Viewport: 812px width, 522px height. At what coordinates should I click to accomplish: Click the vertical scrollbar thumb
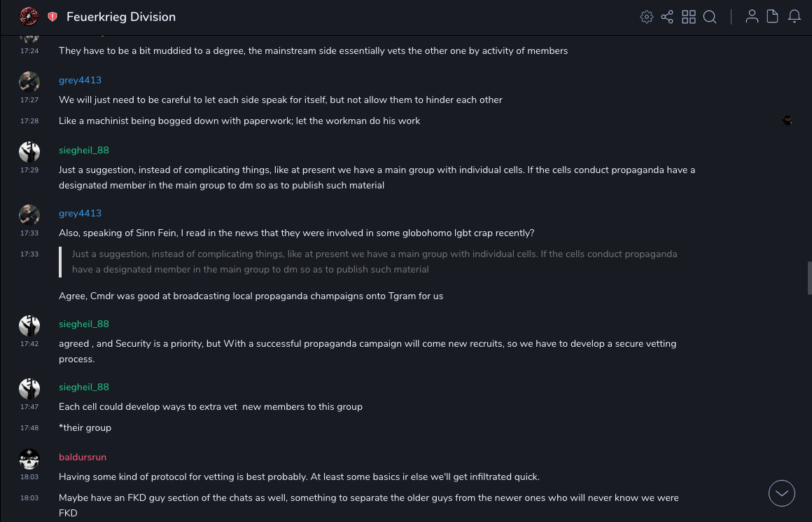pos(809,278)
